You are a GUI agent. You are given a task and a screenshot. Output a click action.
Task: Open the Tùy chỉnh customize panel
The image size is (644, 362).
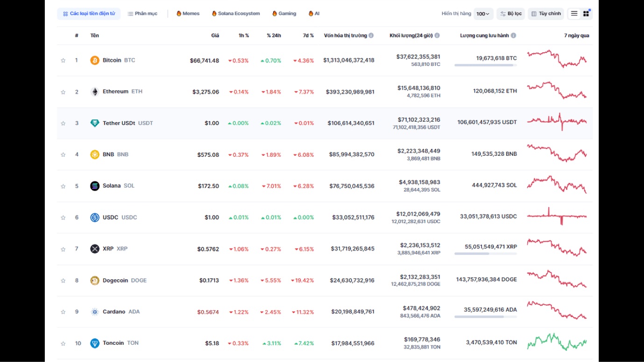pyautogui.click(x=545, y=14)
